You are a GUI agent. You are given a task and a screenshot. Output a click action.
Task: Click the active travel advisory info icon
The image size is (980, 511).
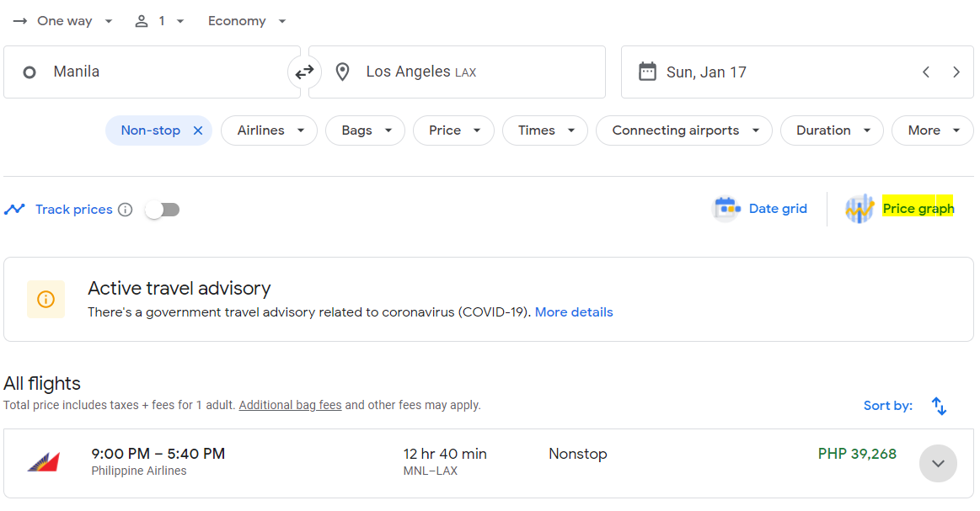tap(46, 299)
